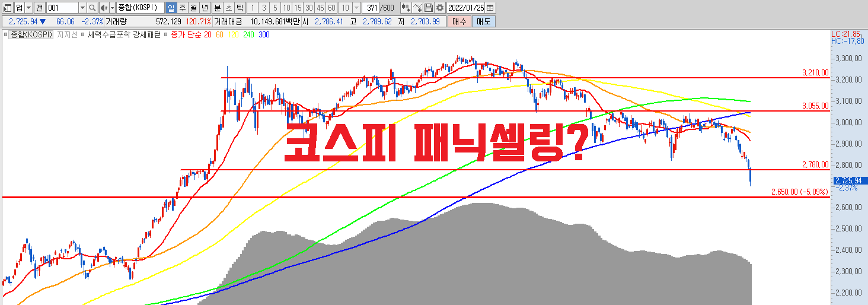The image size is (868, 305).
Task: Open chart settings gear icon
Action: (439, 8)
